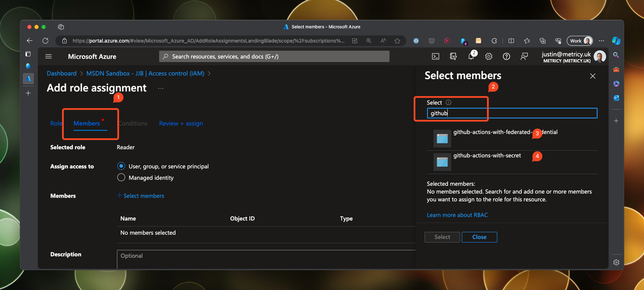Choose github-actions-with-secret result
This screenshot has height=290, width=644.
click(512, 162)
